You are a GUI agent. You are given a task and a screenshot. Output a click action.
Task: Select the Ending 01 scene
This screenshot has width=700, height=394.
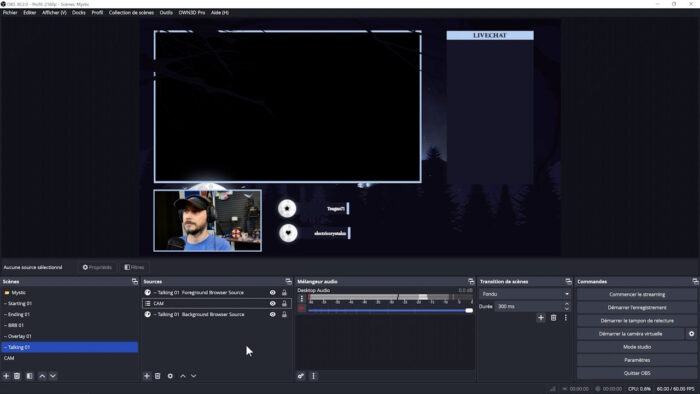coord(70,315)
